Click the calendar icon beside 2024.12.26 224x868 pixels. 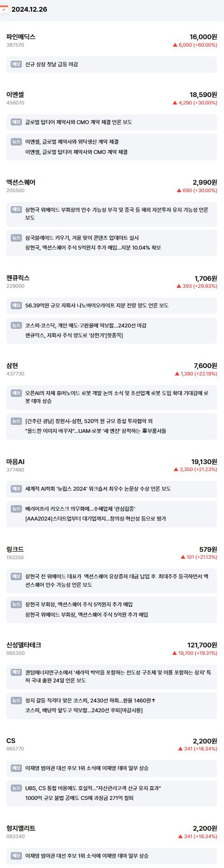(x=4, y=9)
